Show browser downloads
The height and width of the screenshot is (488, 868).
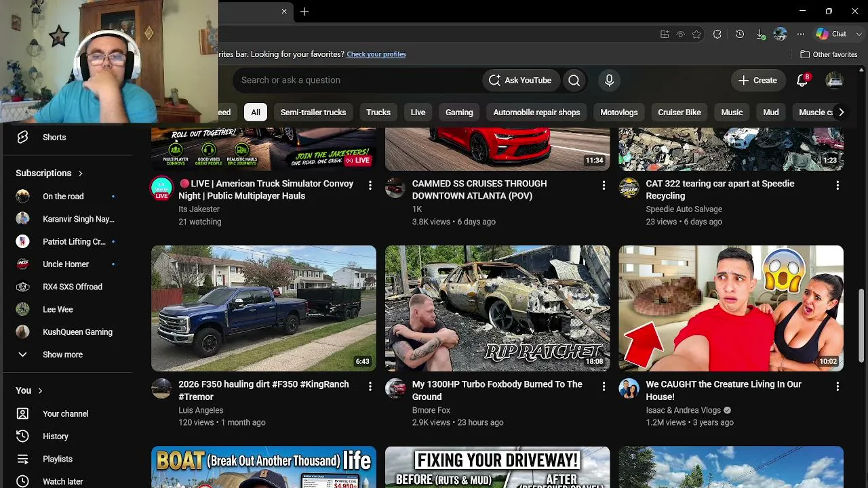(x=760, y=34)
